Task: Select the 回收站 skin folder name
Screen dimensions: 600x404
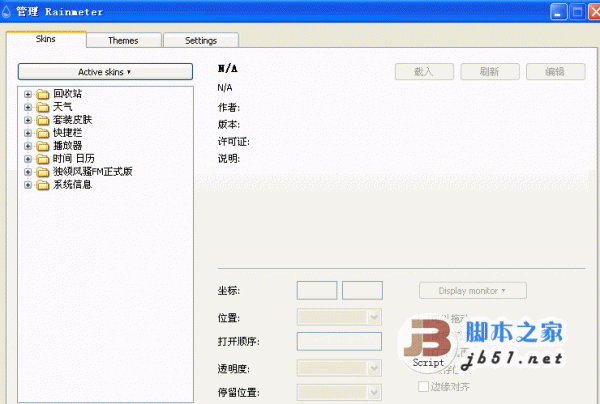Action: tap(67, 94)
